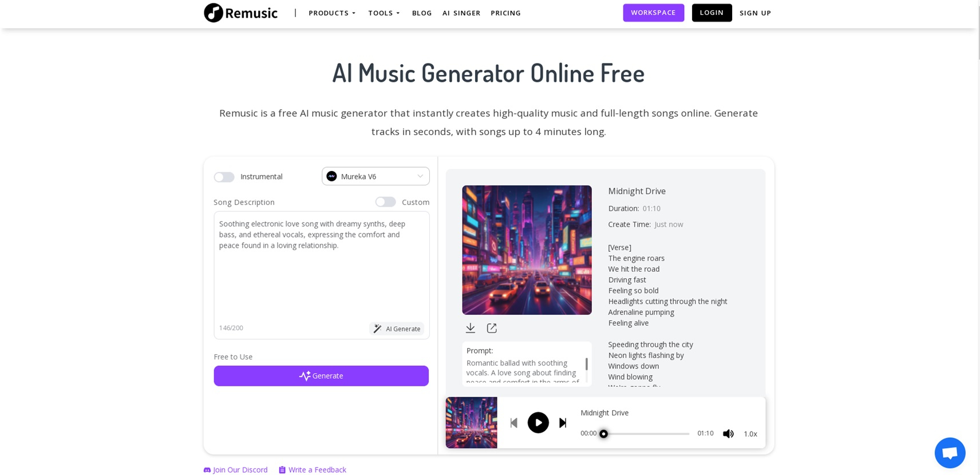Viewport: 980px width, 475px height.
Task: Go to the previous track
Action: tap(514, 423)
